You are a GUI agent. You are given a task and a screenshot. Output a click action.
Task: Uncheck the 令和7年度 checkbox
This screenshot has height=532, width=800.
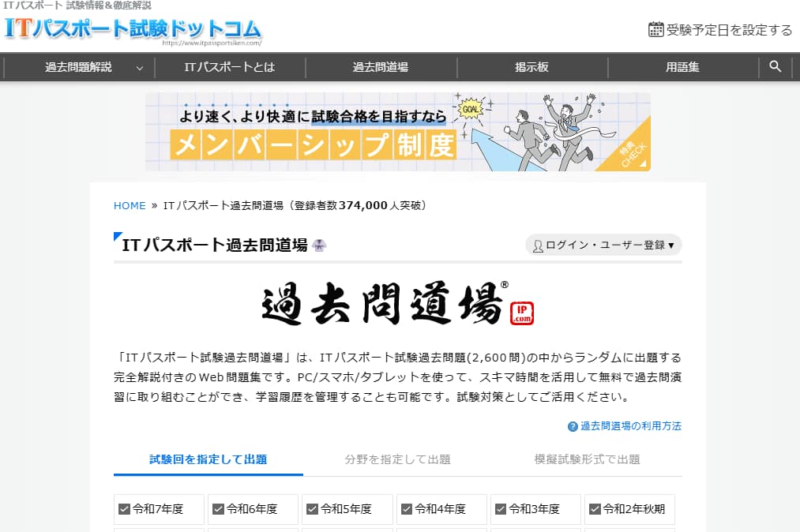coord(124,509)
